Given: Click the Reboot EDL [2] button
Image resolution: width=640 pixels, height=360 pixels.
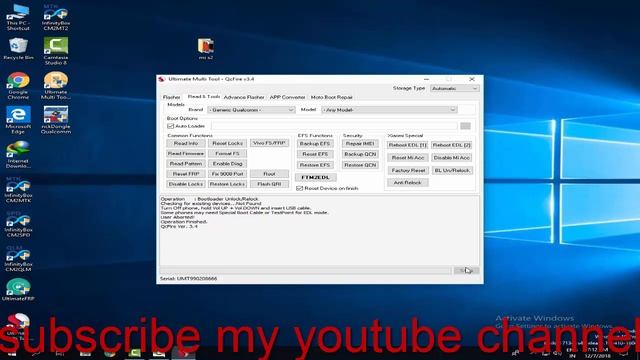Looking at the screenshot, I should coord(452,145).
